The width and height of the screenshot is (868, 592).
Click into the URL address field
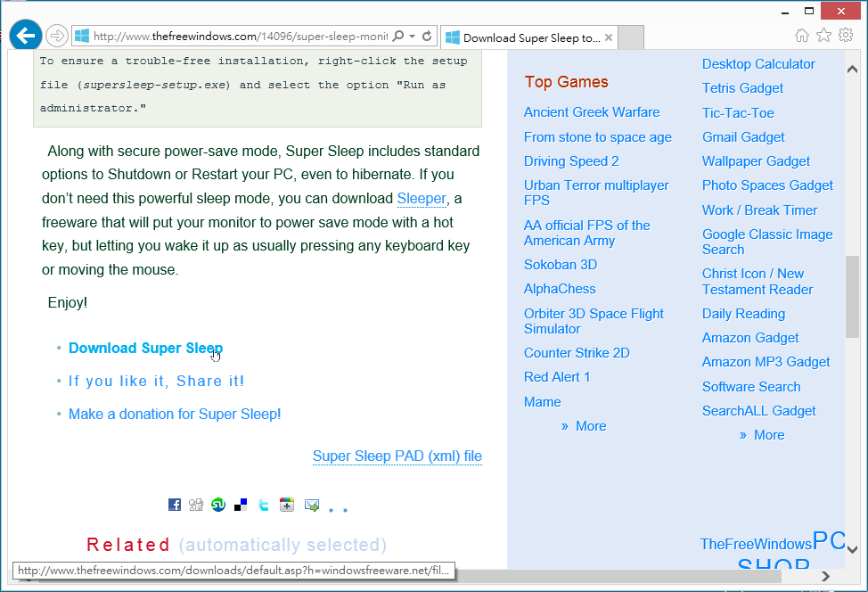click(241, 36)
